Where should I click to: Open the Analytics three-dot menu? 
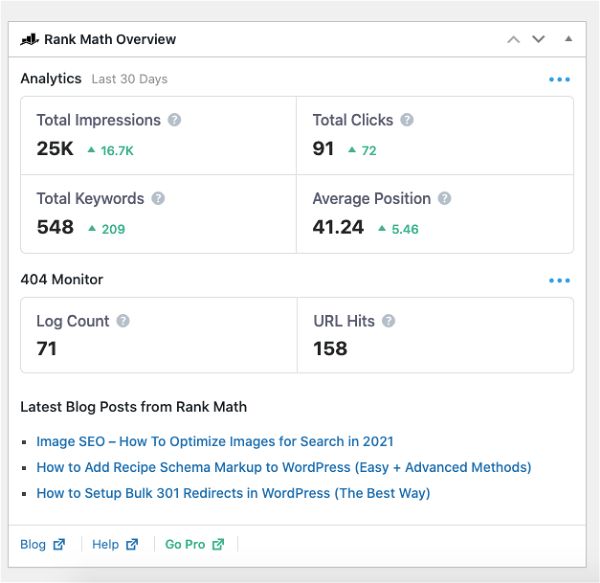[559, 79]
